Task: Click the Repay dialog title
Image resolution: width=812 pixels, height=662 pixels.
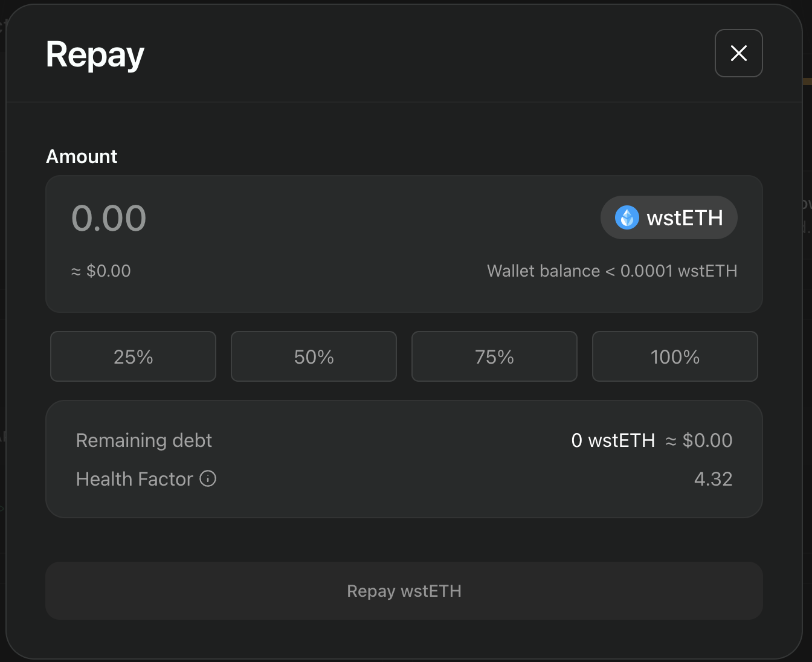Action: (95, 55)
